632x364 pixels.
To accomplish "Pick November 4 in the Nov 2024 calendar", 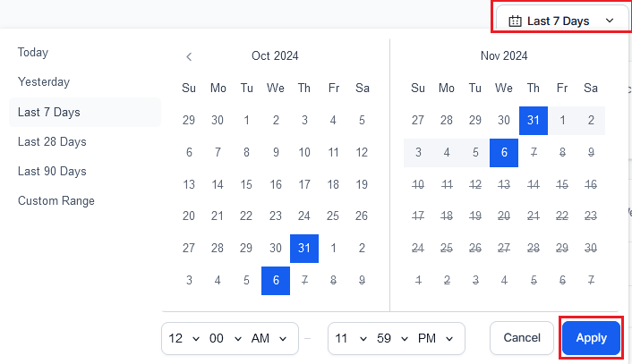I will (x=447, y=152).
